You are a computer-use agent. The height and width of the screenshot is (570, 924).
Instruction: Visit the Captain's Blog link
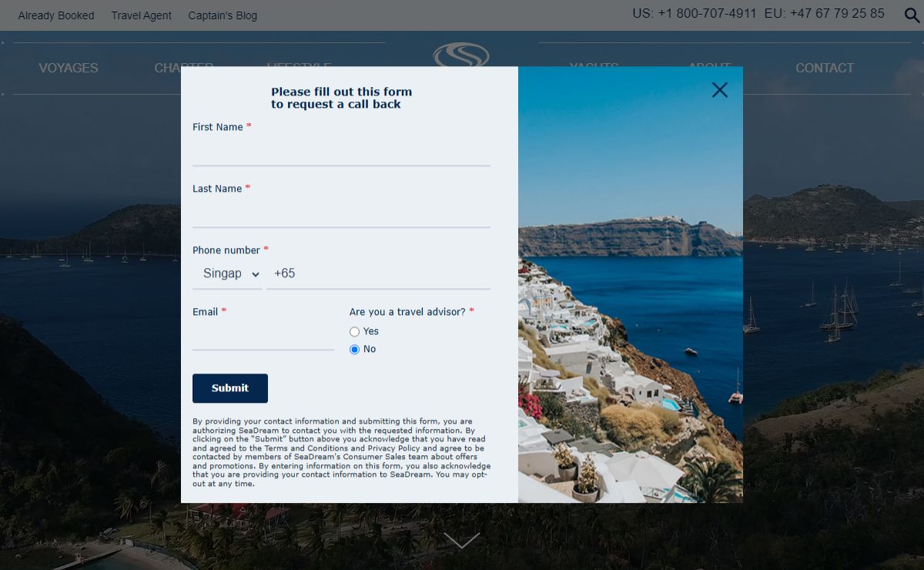(x=223, y=15)
